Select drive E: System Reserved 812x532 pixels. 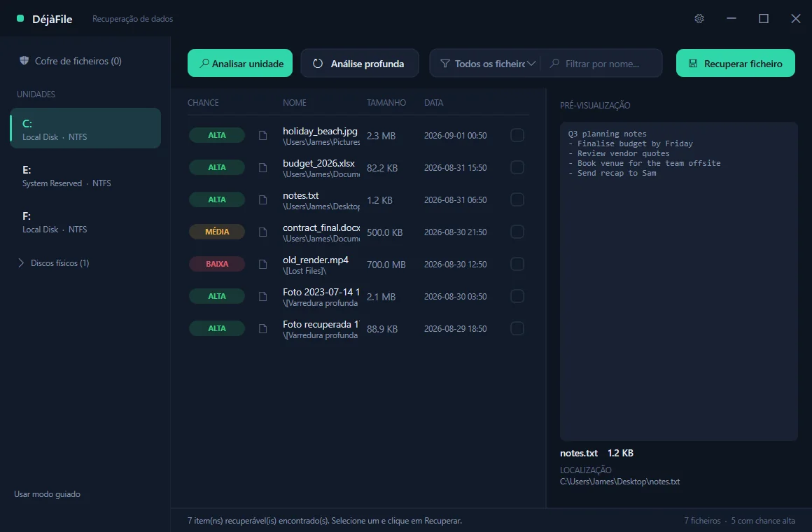coord(85,176)
